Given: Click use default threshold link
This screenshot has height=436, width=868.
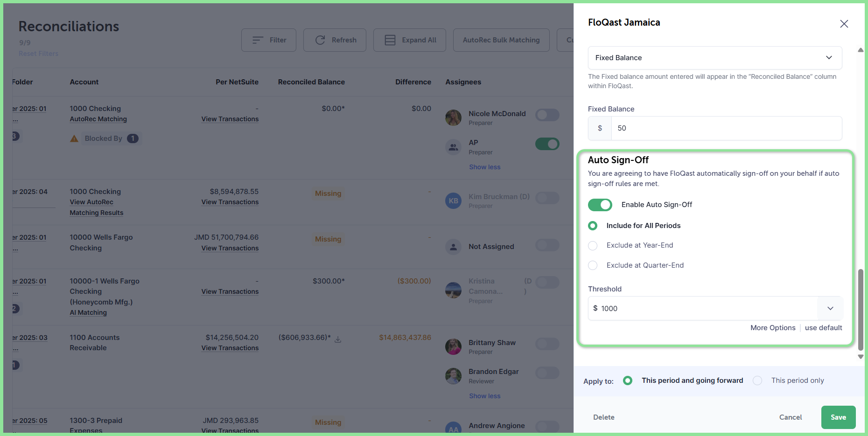Looking at the screenshot, I should tap(823, 328).
